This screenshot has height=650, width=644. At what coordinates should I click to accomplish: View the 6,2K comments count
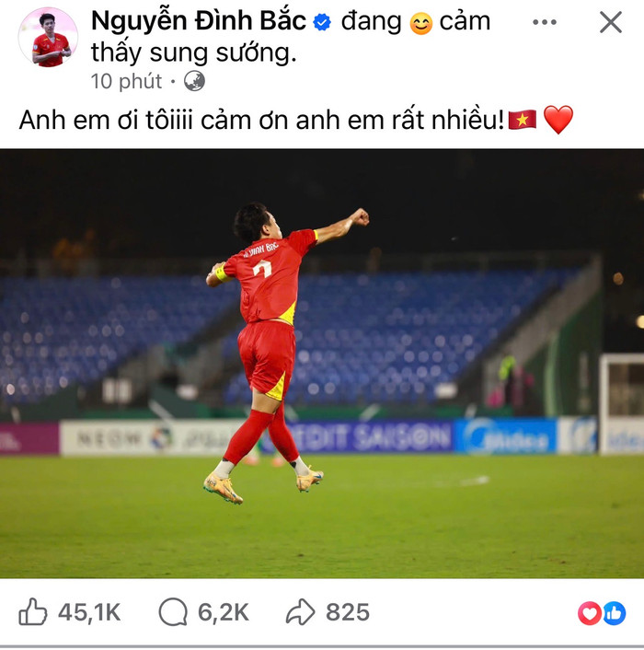[x=224, y=612]
